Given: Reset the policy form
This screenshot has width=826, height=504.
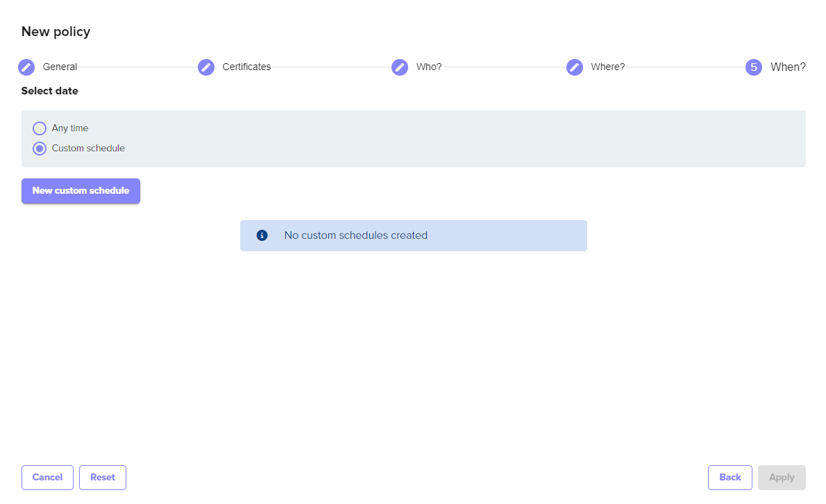Looking at the screenshot, I should click(x=103, y=478).
